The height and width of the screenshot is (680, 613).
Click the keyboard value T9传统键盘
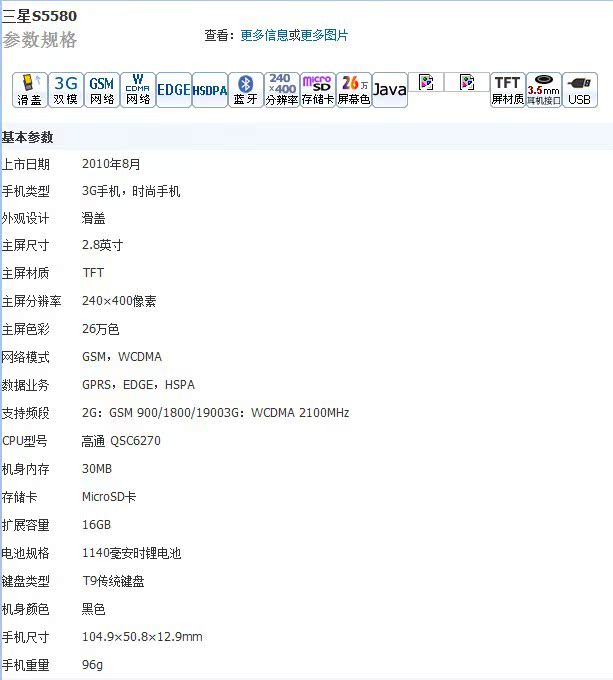tap(113, 581)
